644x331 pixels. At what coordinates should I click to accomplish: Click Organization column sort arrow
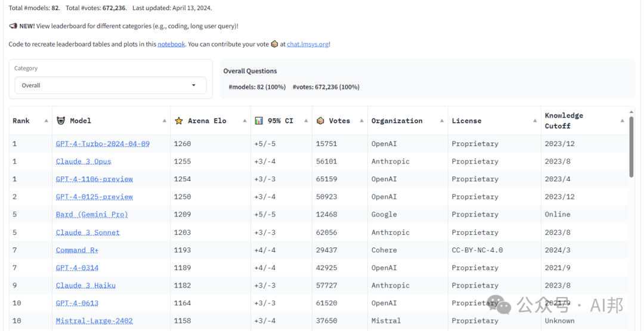click(442, 121)
